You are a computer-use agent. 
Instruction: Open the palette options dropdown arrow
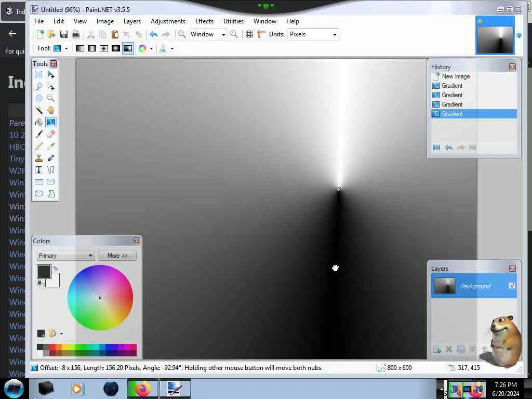(x=61, y=334)
